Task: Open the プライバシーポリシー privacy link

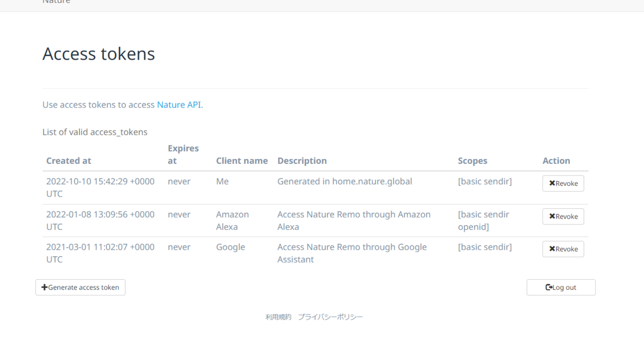Action: tap(331, 317)
